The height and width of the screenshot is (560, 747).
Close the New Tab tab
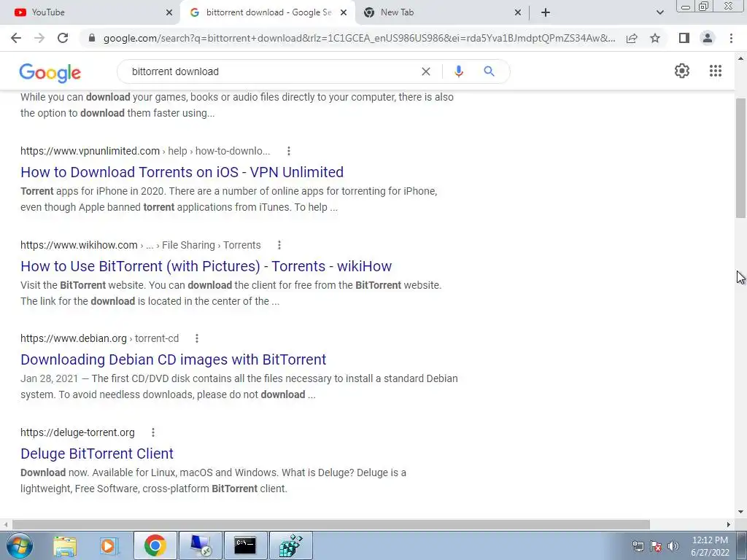coord(518,12)
